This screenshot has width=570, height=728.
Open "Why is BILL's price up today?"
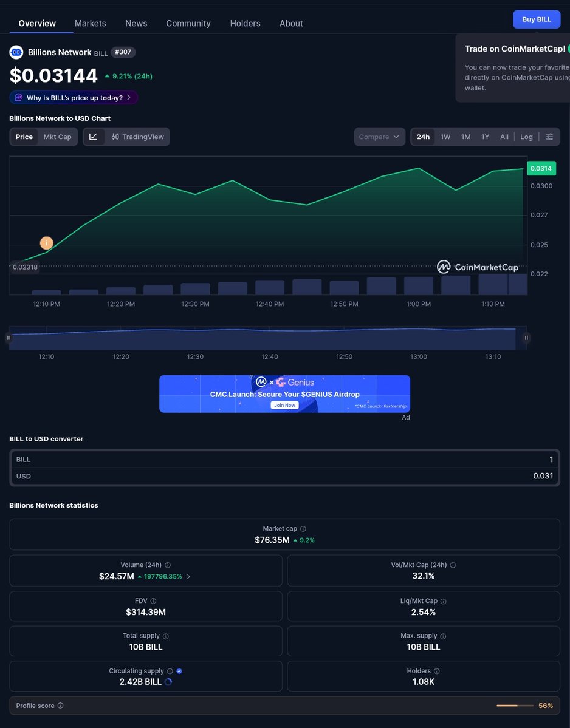(74, 98)
